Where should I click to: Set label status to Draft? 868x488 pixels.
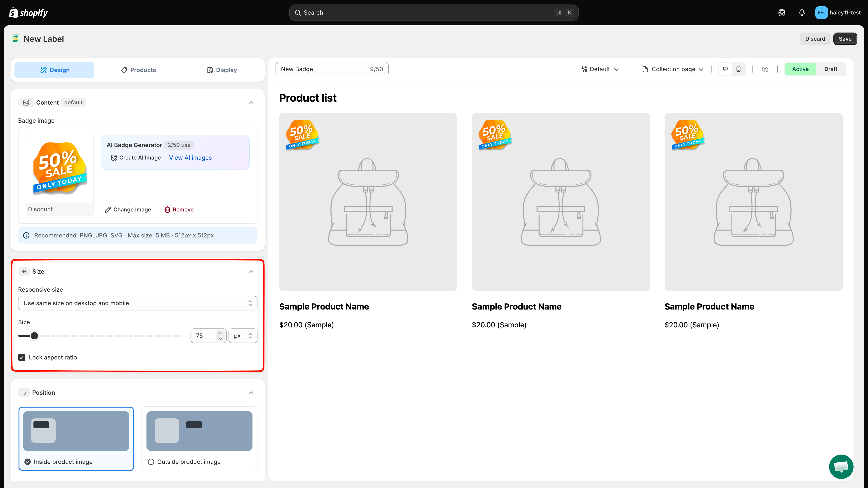(831, 69)
